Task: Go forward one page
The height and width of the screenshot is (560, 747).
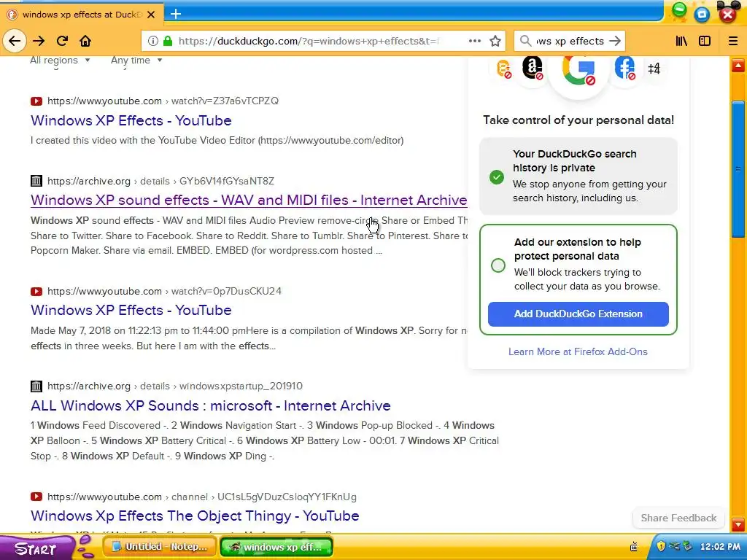Action: pos(39,41)
